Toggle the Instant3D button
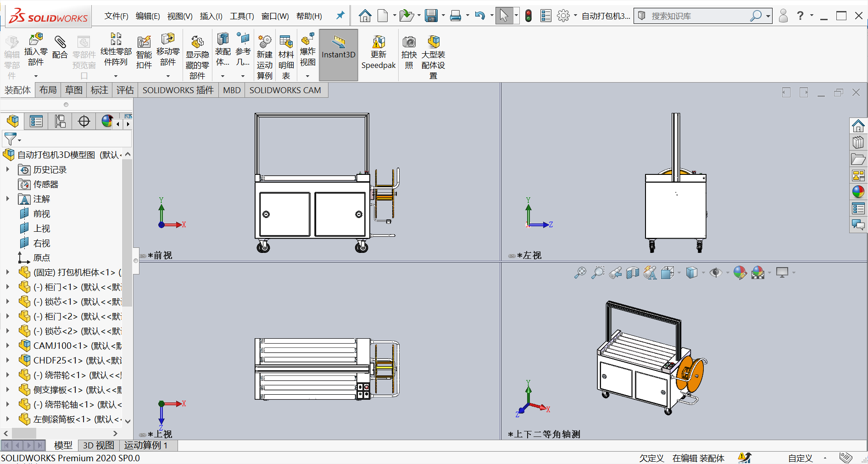Image resolution: width=868 pixels, height=464 pixels. 339,55
